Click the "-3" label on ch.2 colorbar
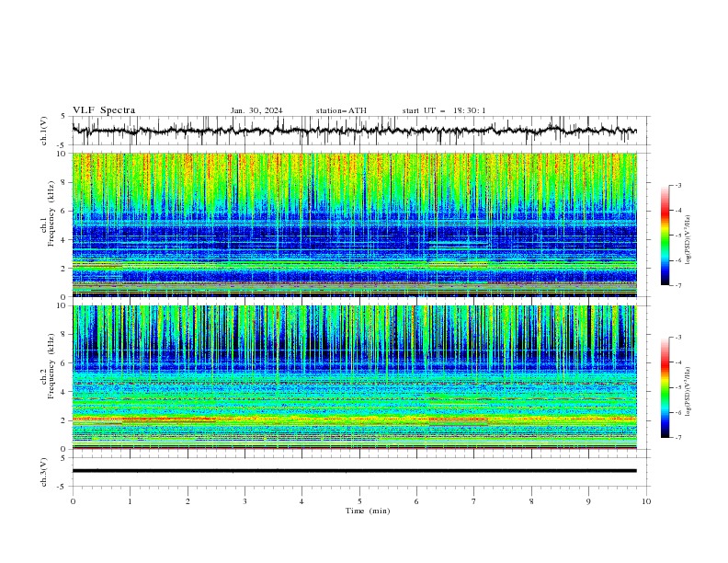The width and height of the screenshot is (728, 563). point(677,338)
